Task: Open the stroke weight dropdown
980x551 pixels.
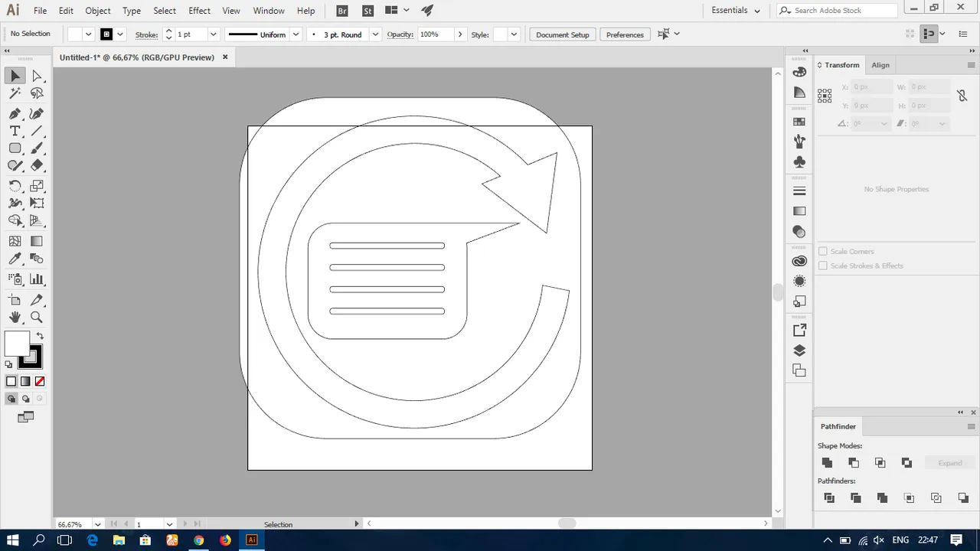Action: point(213,34)
